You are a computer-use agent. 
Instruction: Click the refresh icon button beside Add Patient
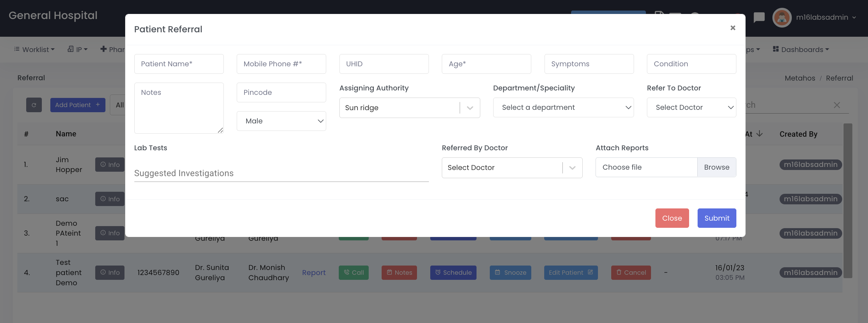[x=34, y=105]
